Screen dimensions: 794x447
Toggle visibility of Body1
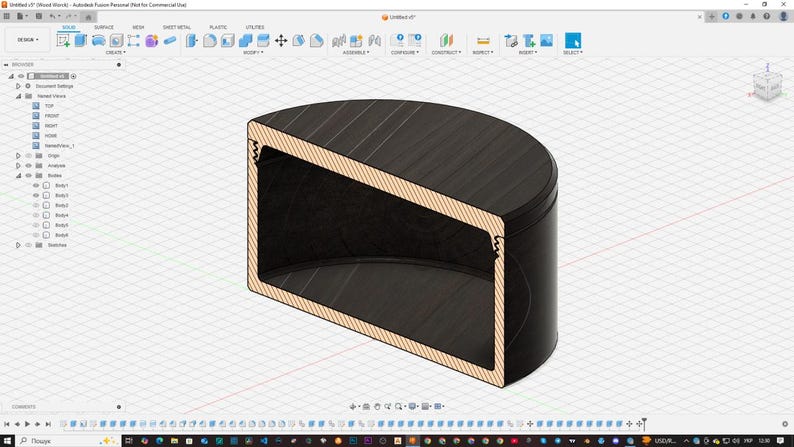36,185
